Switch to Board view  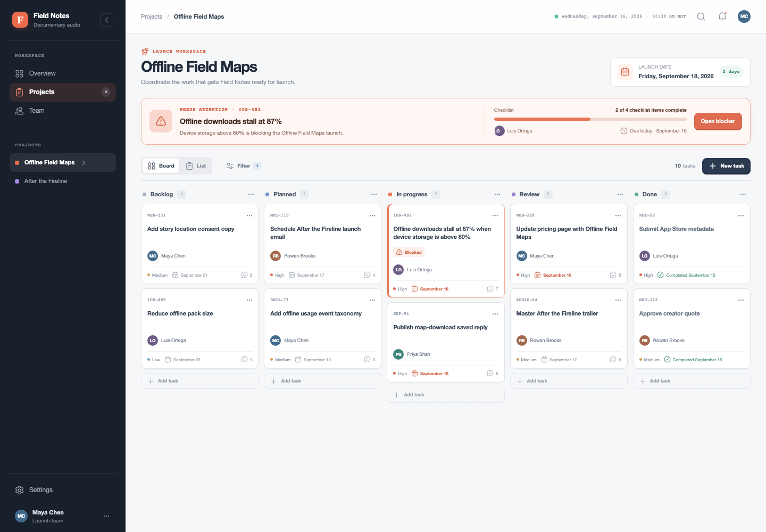click(x=161, y=166)
